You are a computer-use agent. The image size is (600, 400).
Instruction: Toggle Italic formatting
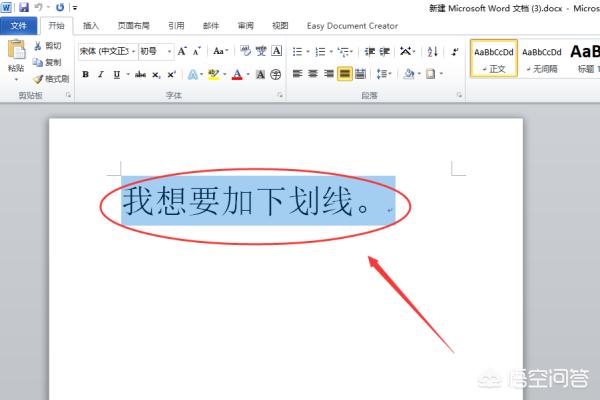click(x=101, y=74)
